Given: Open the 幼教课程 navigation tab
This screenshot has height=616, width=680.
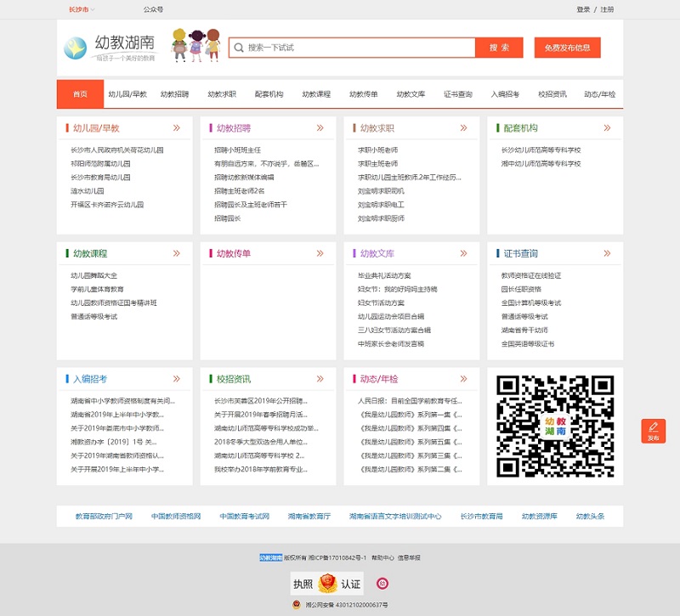Looking at the screenshot, I should point(316,94).
